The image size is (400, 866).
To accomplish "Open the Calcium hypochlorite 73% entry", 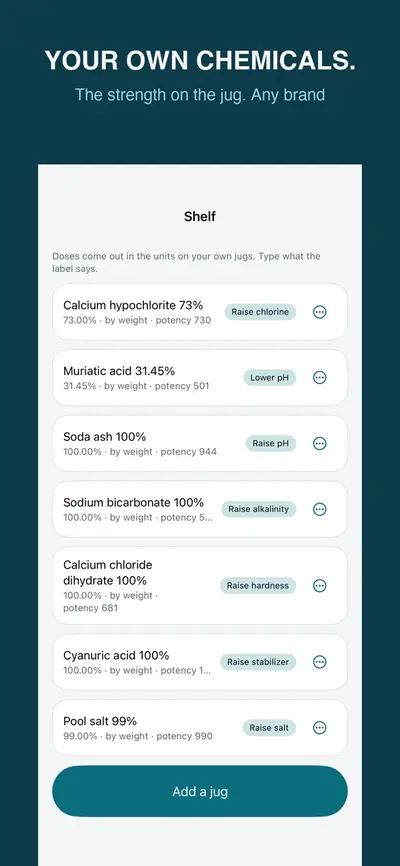I will point(200,312).
